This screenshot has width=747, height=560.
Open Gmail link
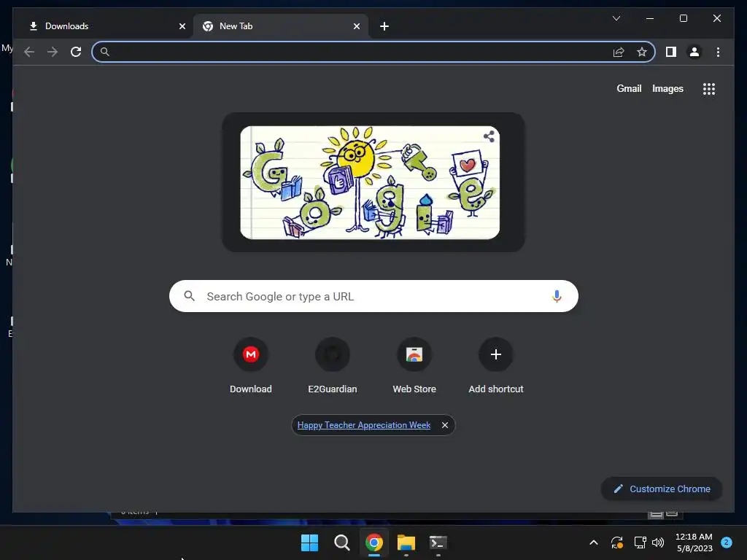[x=629, y=88]
